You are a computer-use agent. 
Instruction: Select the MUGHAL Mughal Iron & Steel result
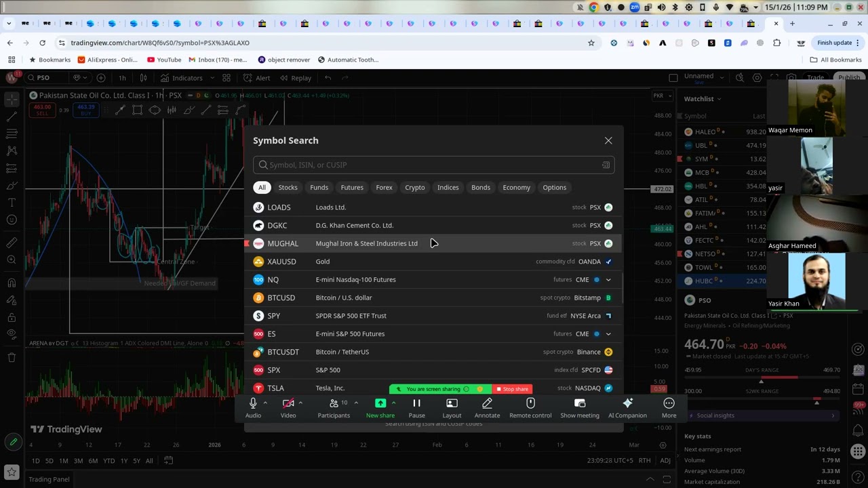[x=434, y=243]
